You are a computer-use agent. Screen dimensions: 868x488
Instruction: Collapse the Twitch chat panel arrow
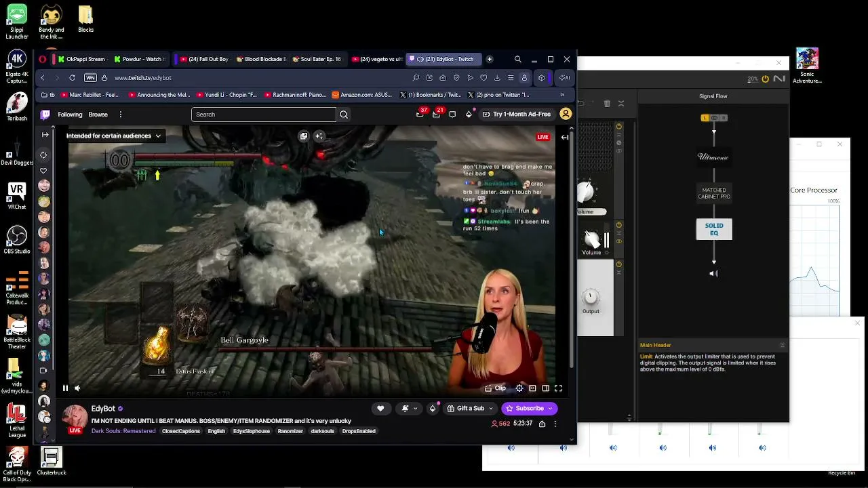[564, 137]
